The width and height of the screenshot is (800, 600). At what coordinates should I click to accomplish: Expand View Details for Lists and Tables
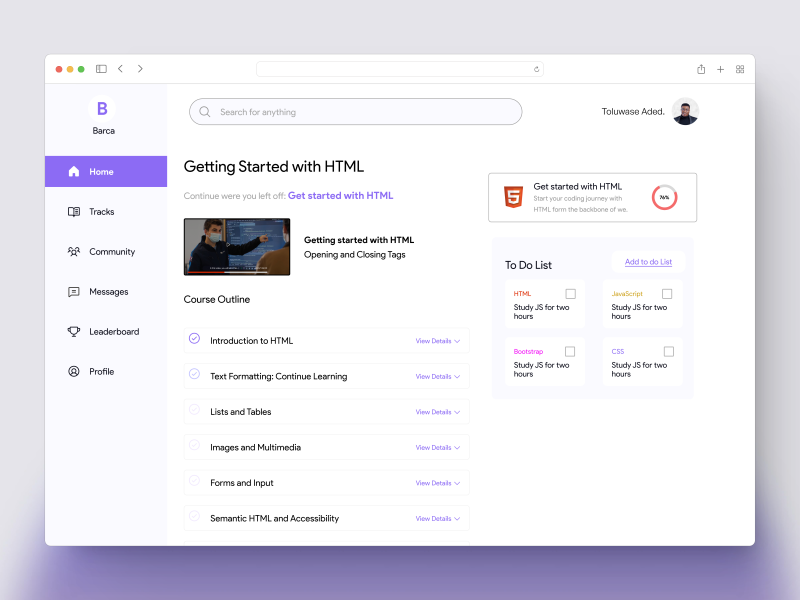click(x=437, y=412)
